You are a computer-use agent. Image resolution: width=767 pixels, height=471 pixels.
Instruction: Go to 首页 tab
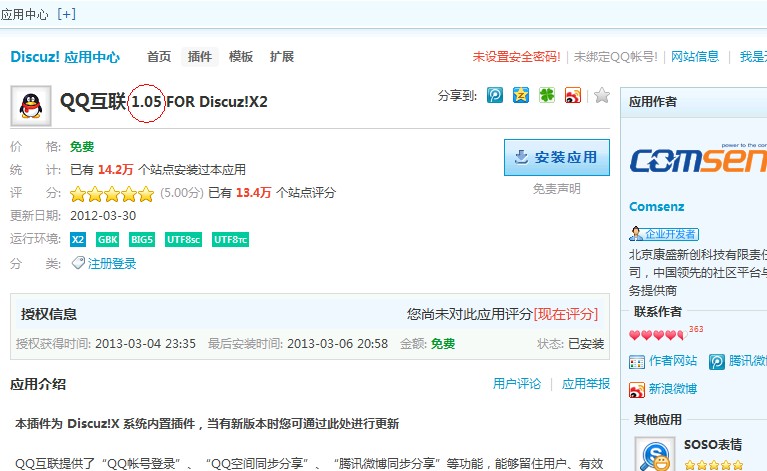[159, 57]
